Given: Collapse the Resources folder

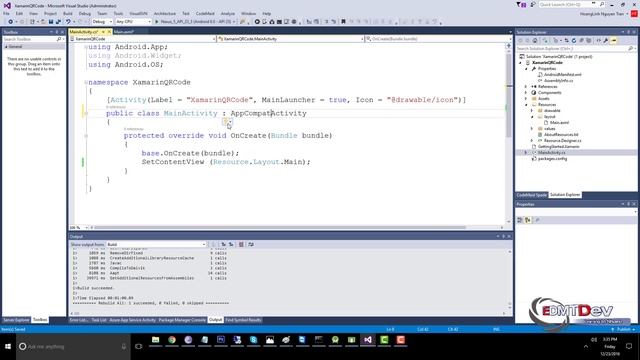Looking at the screenshot, I should pos(526,104).
